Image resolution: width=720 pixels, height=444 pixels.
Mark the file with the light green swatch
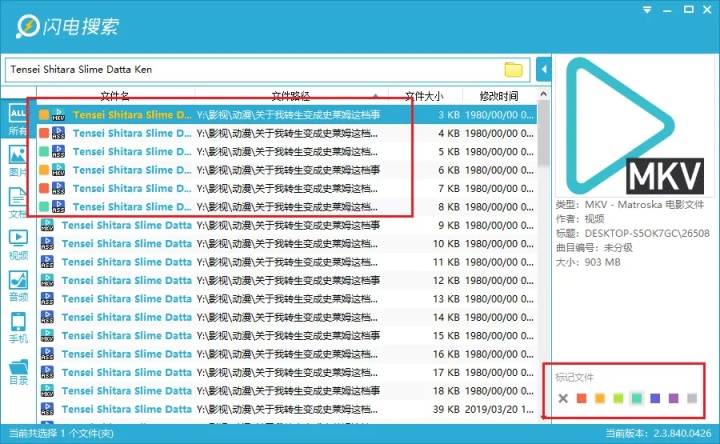[618, 398]
